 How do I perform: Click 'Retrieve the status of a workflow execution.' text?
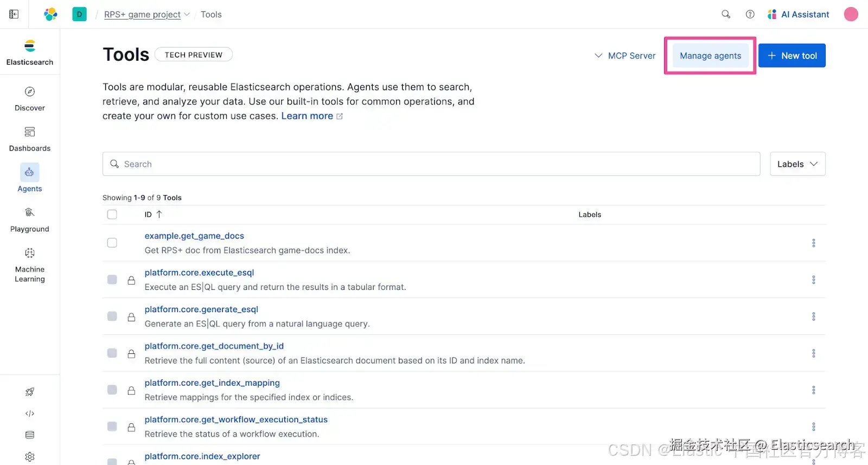click(232, 434)
